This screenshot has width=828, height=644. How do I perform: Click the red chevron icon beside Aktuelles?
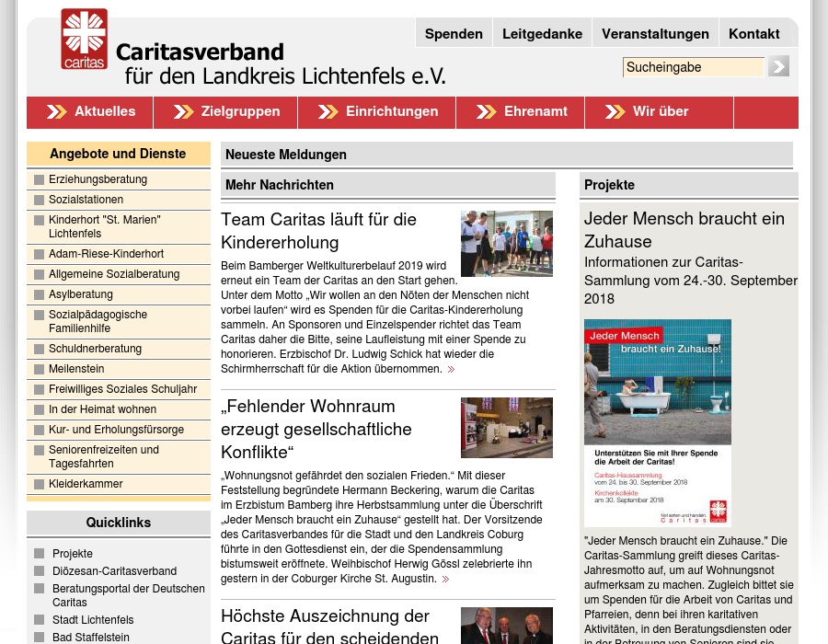click(57, 111)
